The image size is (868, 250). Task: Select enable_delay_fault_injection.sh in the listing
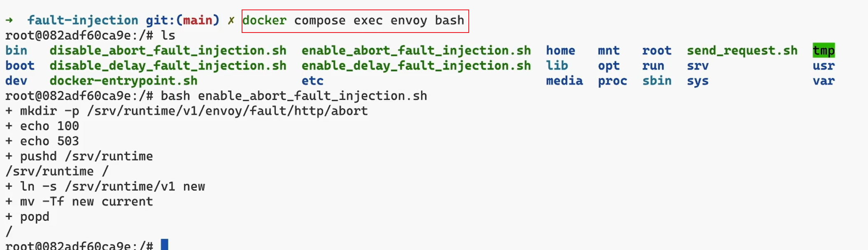click(416, 65)
